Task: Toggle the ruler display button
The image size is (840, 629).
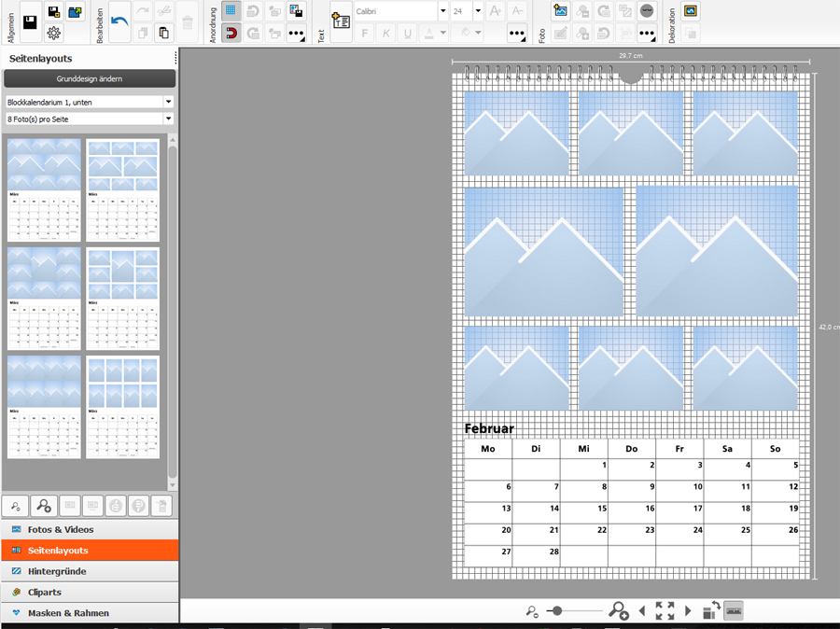Action: pyautogui.click(x=734, y=610)
